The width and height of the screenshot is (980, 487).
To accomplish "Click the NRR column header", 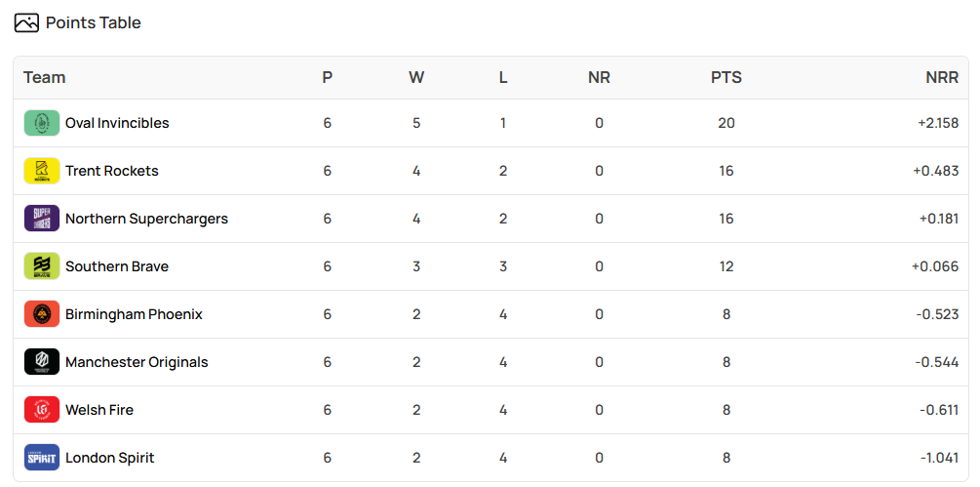I will coord(942,77).
